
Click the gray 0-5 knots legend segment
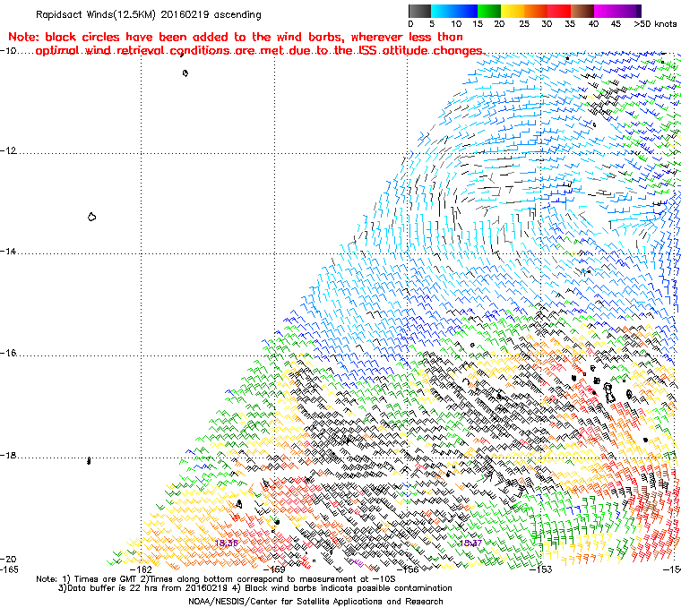pos(420,11)
